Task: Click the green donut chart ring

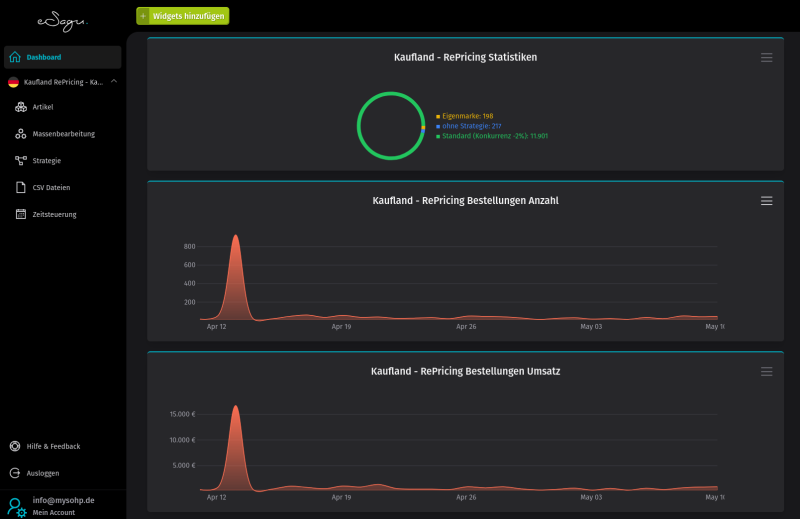Action: [x=359, y=126]
